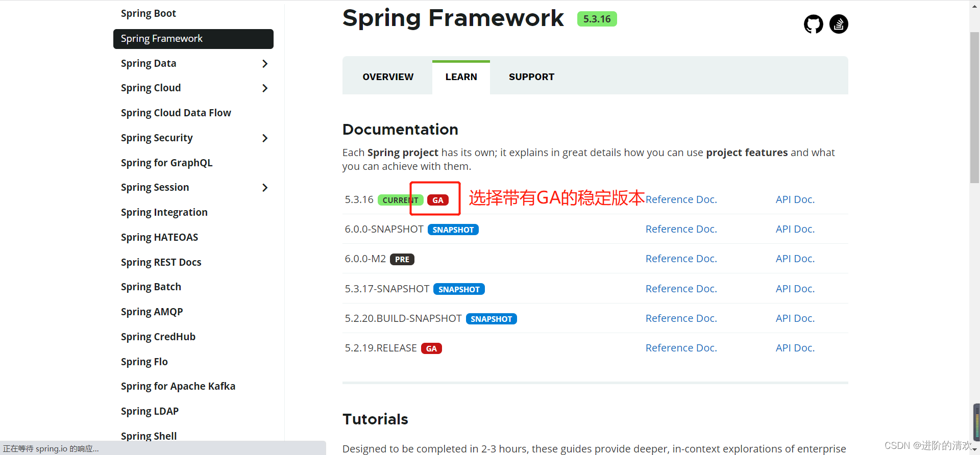This screenshot has width=980, height=455.
Task: Click the 'Tutorials' section heading
Action: click(375, 419)
